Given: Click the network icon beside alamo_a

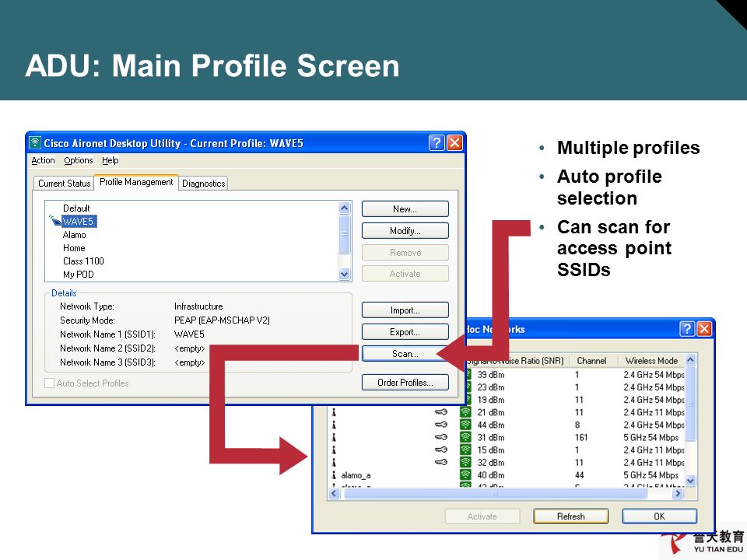Looking at the screenshot, I should pos(334,474).
